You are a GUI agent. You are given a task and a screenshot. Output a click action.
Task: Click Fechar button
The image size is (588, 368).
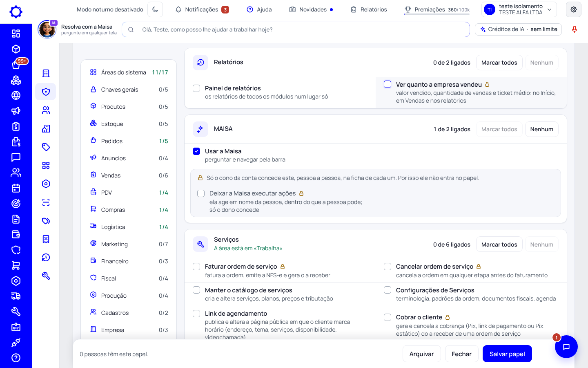tap(461, 354)
